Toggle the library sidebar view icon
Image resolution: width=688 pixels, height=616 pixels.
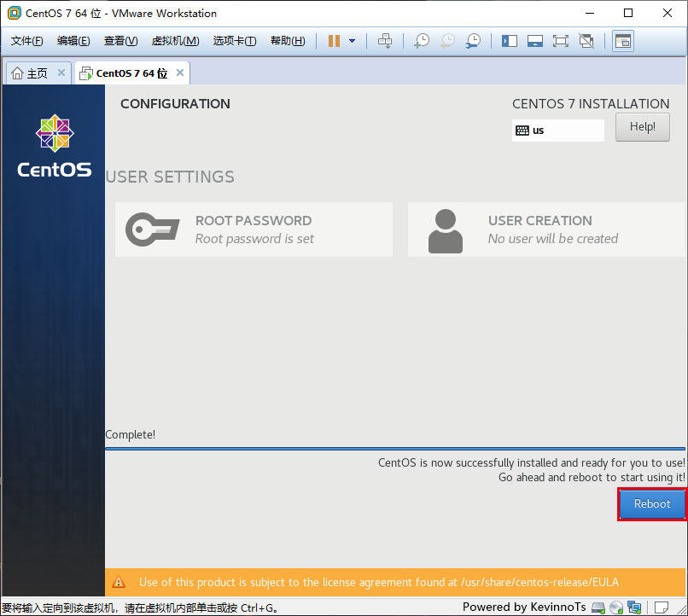click(510, 41)
